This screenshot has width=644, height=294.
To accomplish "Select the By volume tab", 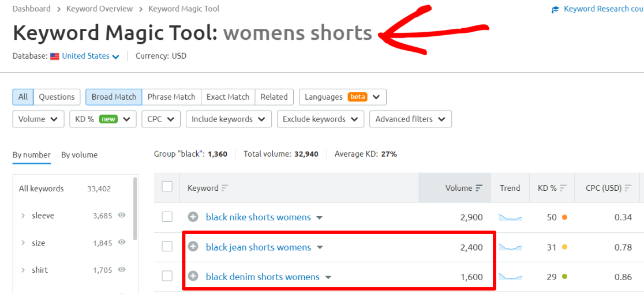I will [x=79, y=155].
